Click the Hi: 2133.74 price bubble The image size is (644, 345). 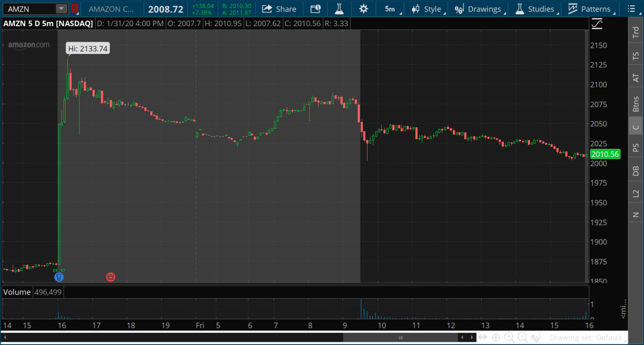88,48
